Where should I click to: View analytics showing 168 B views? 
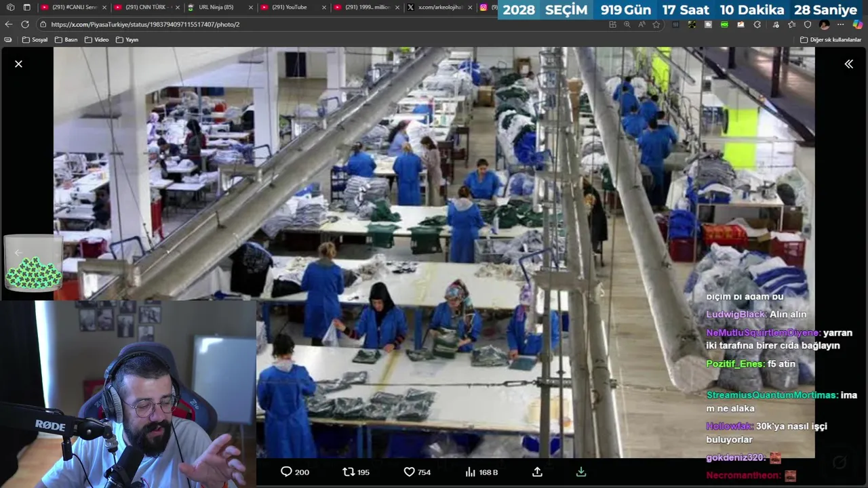481,472
